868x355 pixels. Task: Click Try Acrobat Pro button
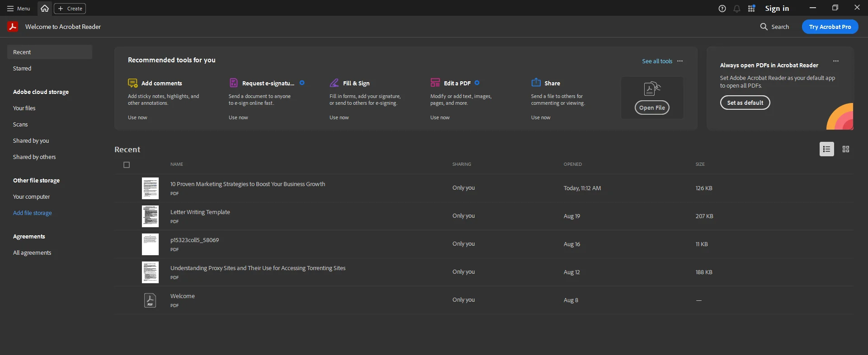click(830, 27)
